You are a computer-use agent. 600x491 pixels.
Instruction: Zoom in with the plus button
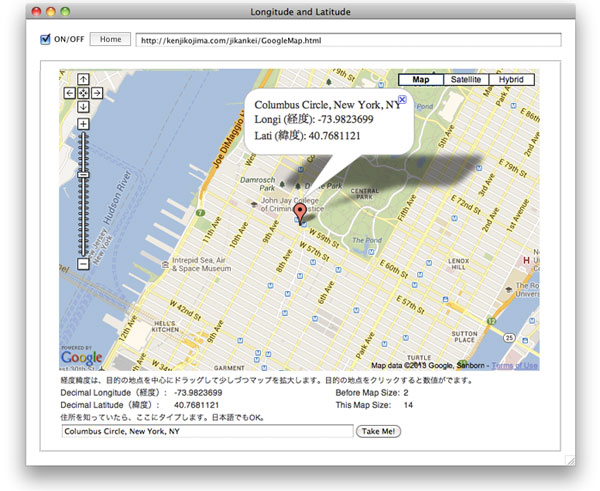(83, 124)
